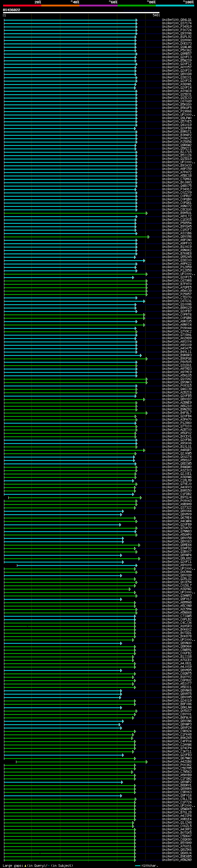
Task: Click the red 20% identity legend segment
Action: coord(22,6)
